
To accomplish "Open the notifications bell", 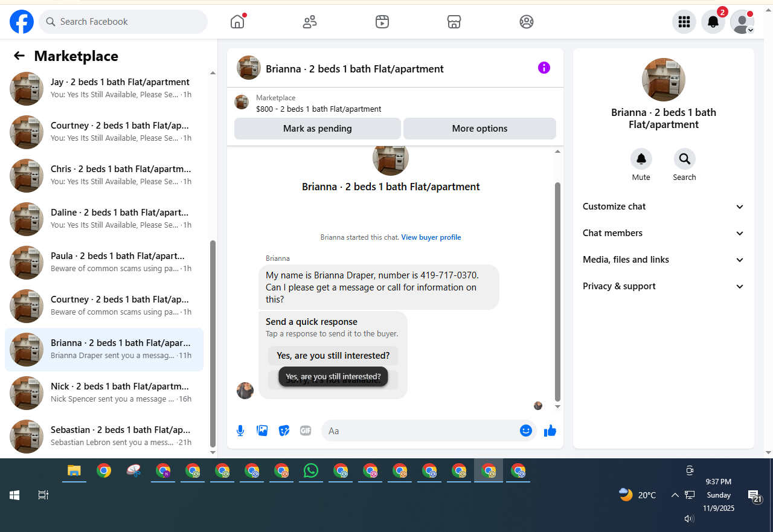I will tap(713, 22).
